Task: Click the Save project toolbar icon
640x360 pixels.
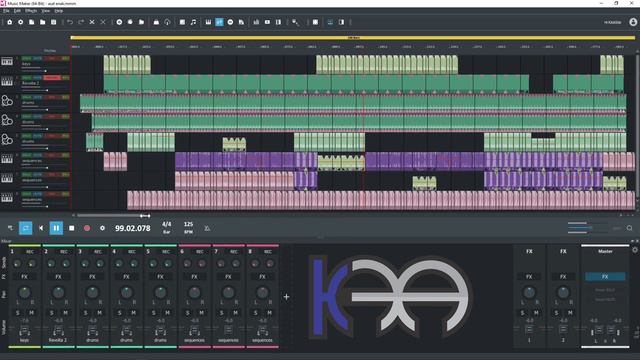Action: [x=53, y=22]
